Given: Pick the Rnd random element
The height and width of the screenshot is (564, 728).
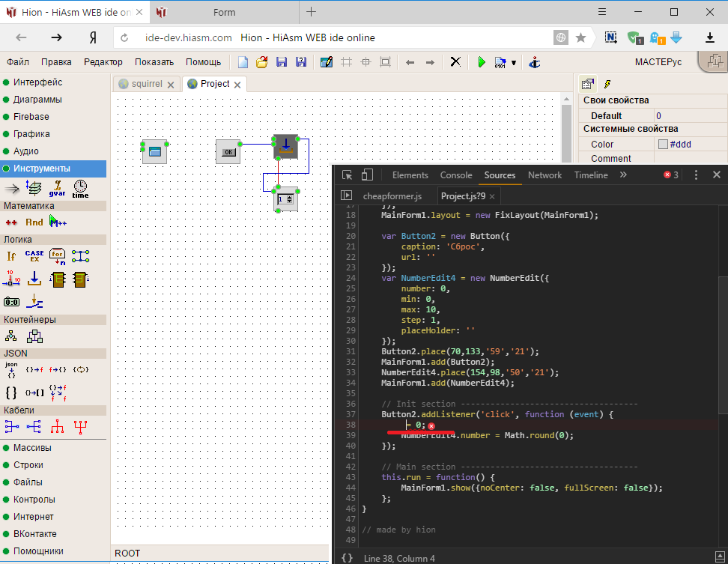Looking at the screenshot, I should pyautogui.click(x=34, y=222).
